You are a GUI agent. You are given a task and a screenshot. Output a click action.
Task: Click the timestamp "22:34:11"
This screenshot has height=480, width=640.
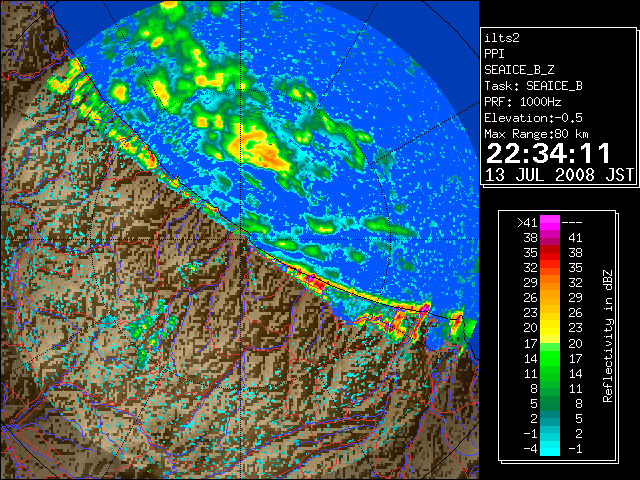(x=548, y=154)
